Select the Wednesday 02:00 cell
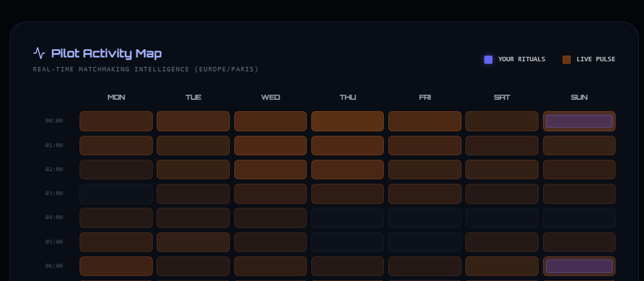 click(271, 169)
